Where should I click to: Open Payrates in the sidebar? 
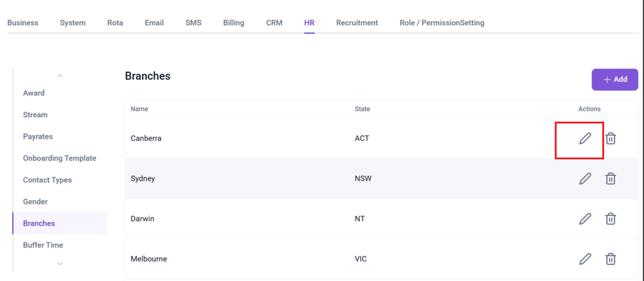click(x=38, y=137)
